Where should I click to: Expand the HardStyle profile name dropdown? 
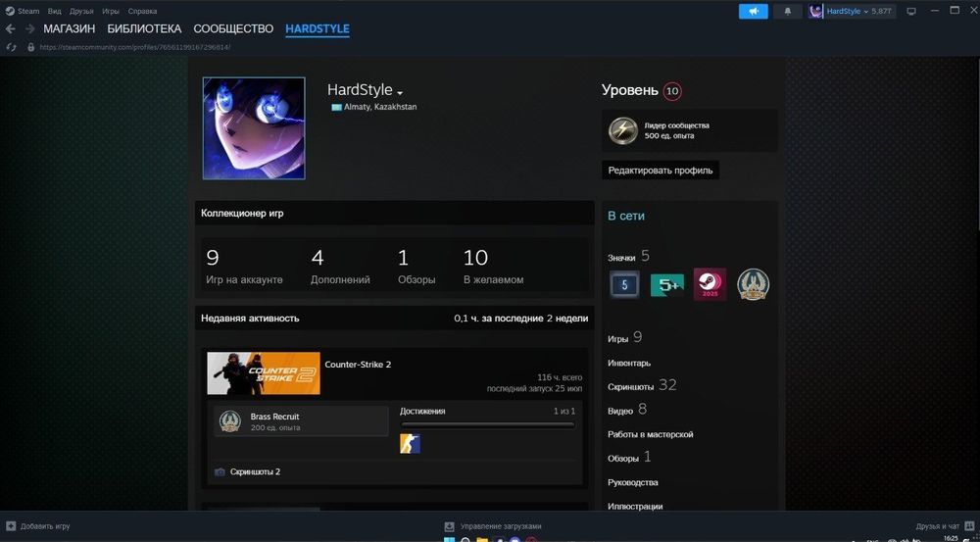click(x=400, y=92)
